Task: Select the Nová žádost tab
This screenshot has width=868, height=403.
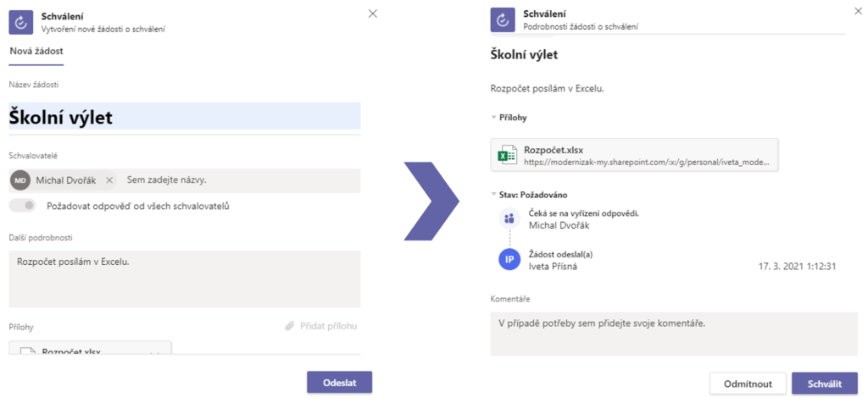Action: pos(36,51)
